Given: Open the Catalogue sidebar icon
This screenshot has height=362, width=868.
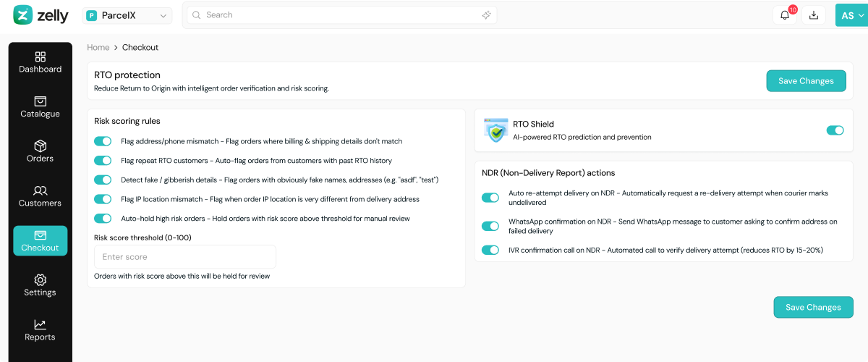Looking at the screenshot, I should click(41, 101).
